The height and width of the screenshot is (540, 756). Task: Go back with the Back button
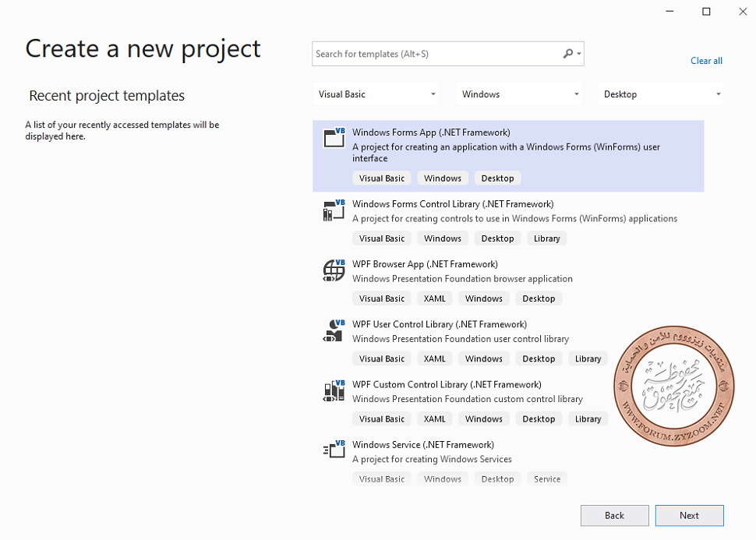tap(615, 515)
